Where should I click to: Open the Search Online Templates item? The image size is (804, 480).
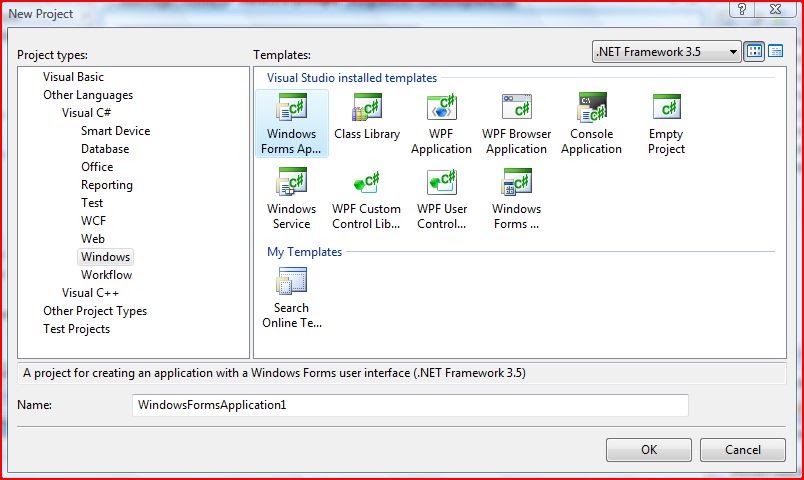click(x=292, y=297)
